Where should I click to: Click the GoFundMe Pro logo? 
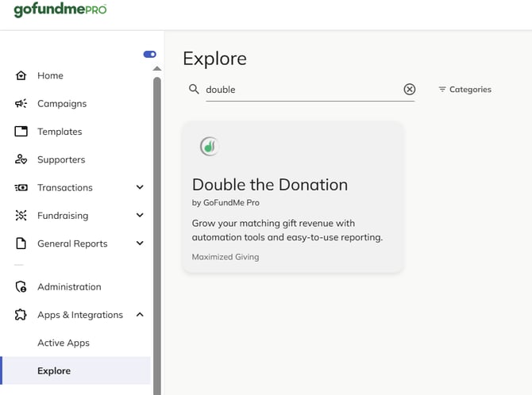click(x=60, y=10)
